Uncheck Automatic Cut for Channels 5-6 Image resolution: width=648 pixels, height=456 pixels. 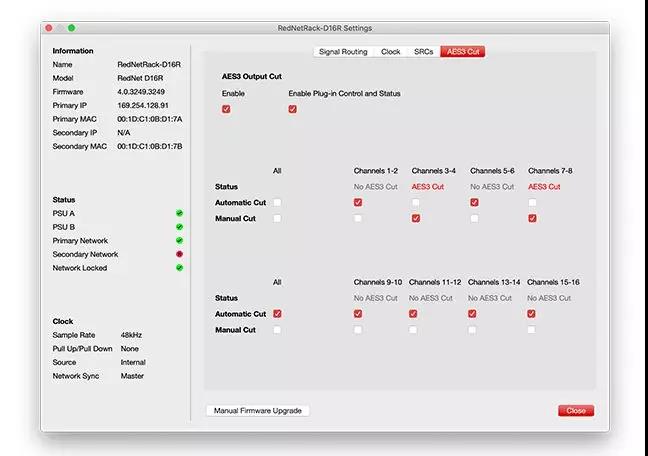tap(474, 203)
